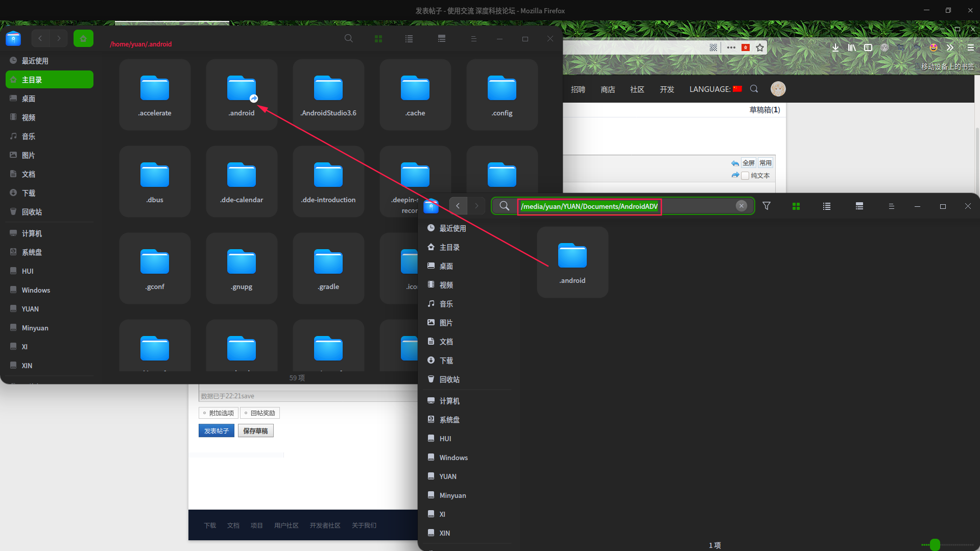
Task: Select the .gradle folder
Action: pos(328,269)
